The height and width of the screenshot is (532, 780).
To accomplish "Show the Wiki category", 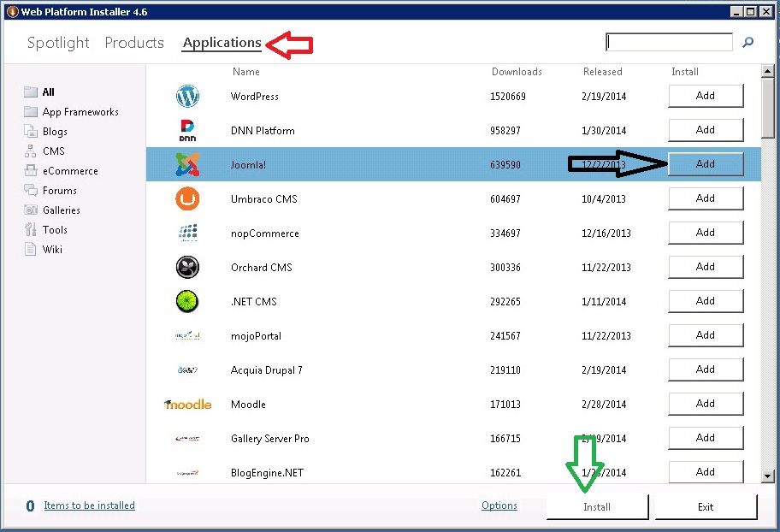I will point(52,250).
